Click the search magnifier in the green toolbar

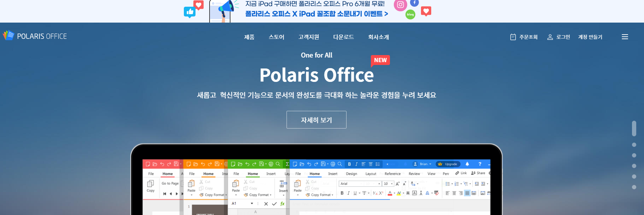point(278,164)
